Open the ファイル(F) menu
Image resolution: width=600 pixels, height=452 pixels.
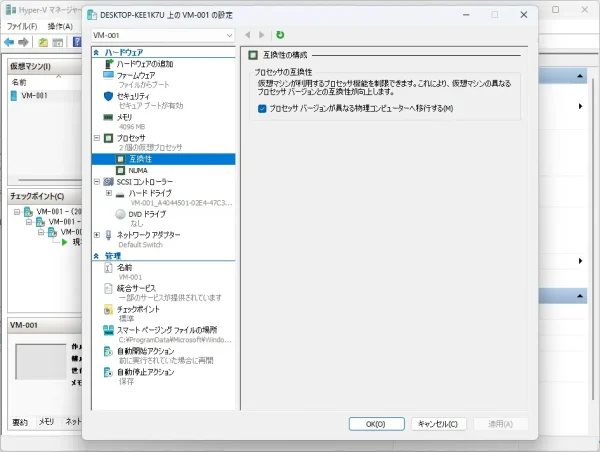[x=22, y=26]
